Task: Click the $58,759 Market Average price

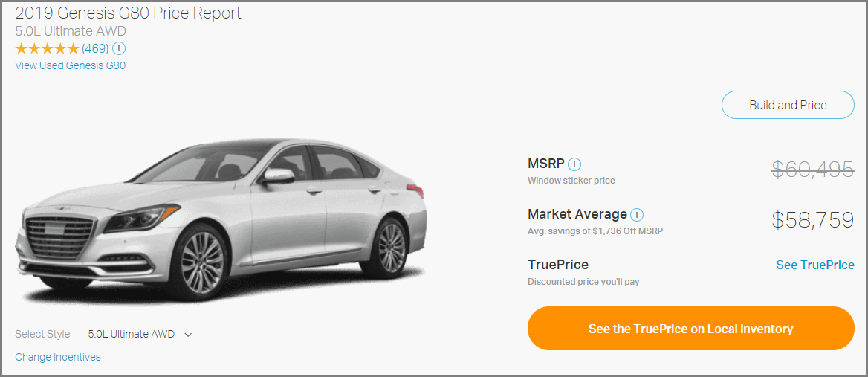Action: 813,220
